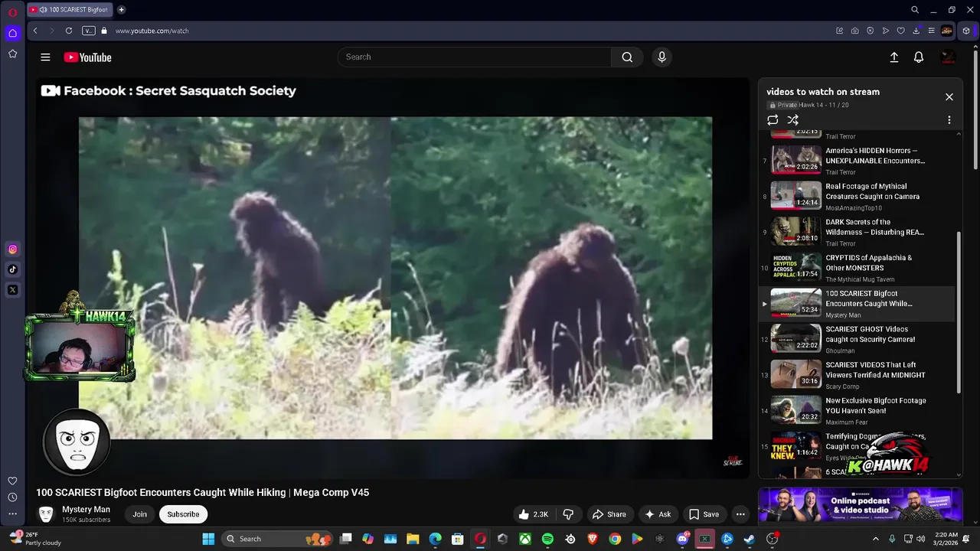The image size is (980, 551).
Task: Open the Windows Start menu
Action: pyautogui.click(x=208, y=539)
